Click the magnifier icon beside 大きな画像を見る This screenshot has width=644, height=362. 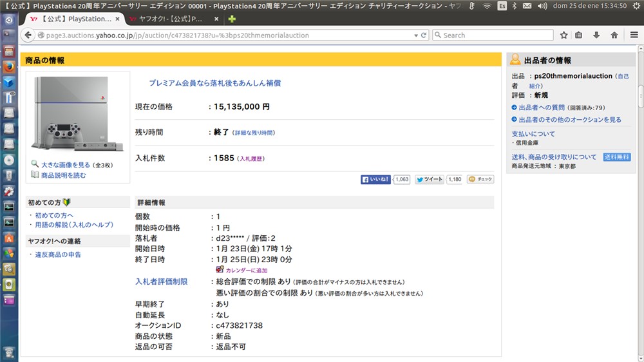[35, 164]
